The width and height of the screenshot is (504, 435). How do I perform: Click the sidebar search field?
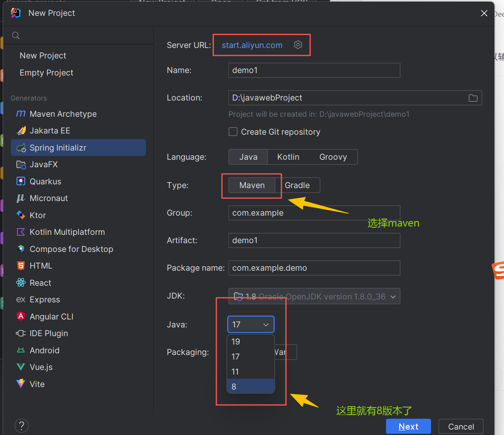point(78,35)
